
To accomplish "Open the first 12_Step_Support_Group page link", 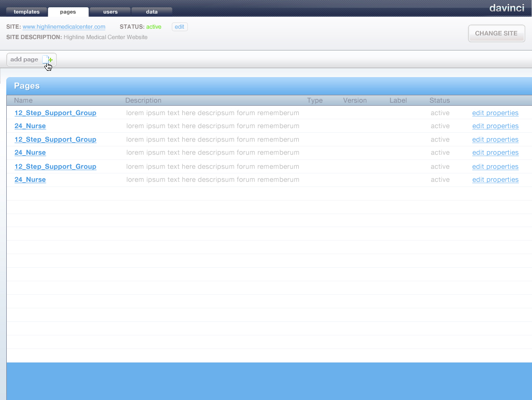I will click(x=55, y=113).
